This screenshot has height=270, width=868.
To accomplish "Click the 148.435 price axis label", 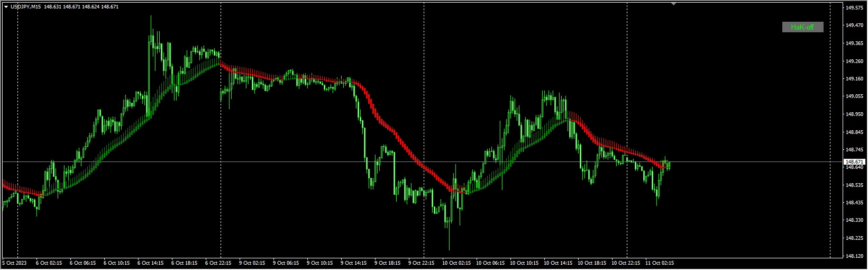I will coord(855,202).
